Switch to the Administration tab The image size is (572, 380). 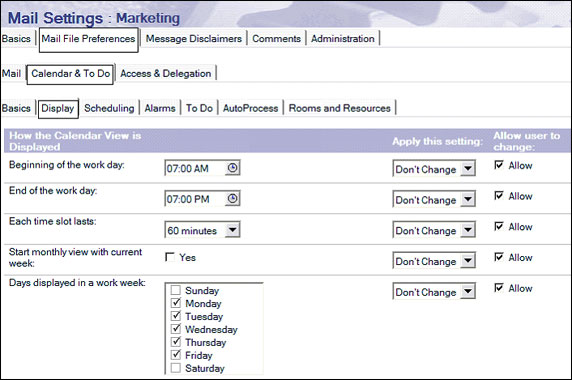(343, 39)
